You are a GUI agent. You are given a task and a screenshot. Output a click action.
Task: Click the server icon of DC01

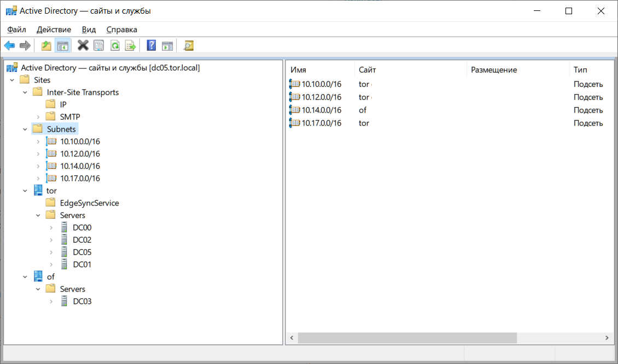[x=64, y=265]
